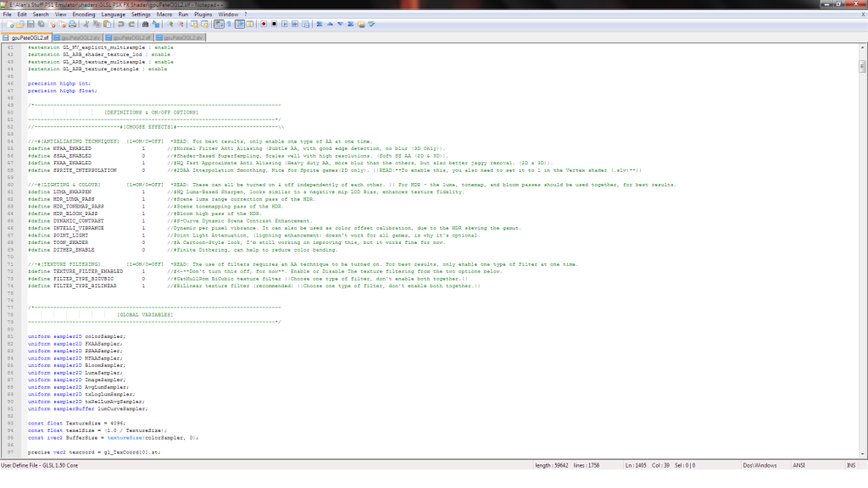This screenshot has height=488, width=868.
Task: Click the Save All icon
Action: (41, 25)
